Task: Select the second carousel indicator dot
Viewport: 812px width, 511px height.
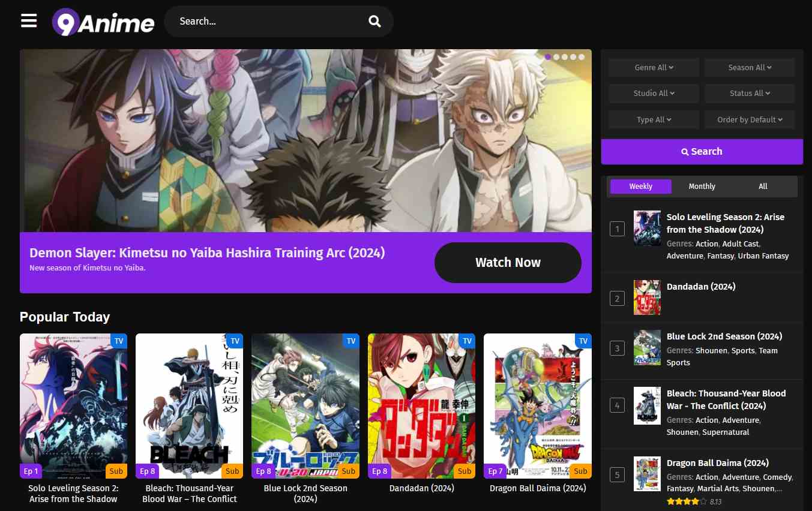Action: pos(556,56)
